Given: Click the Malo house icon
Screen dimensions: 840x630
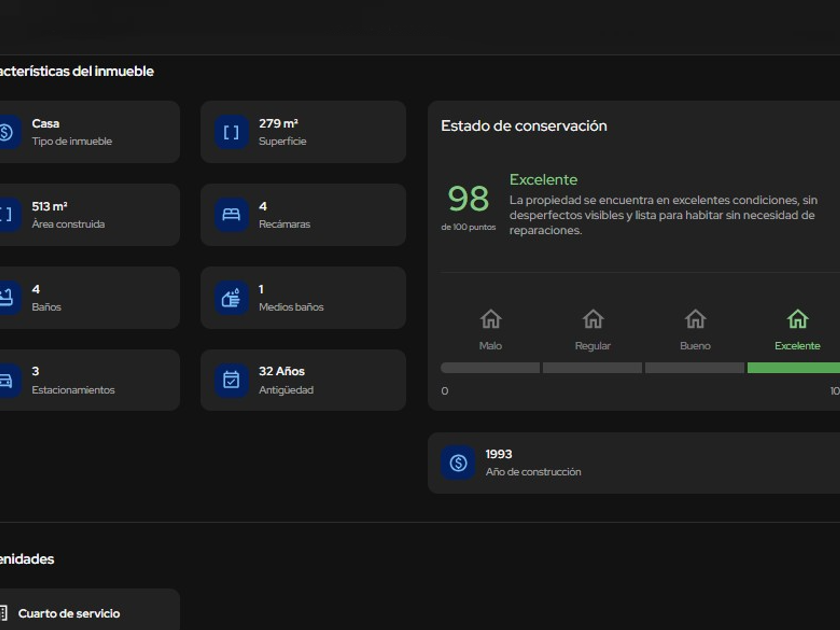Looking at the screenshot, I should coord(490,319).
